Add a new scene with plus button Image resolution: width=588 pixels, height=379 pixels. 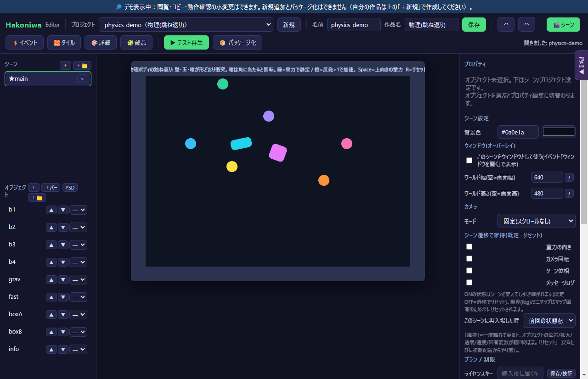(x=65, y=66)
